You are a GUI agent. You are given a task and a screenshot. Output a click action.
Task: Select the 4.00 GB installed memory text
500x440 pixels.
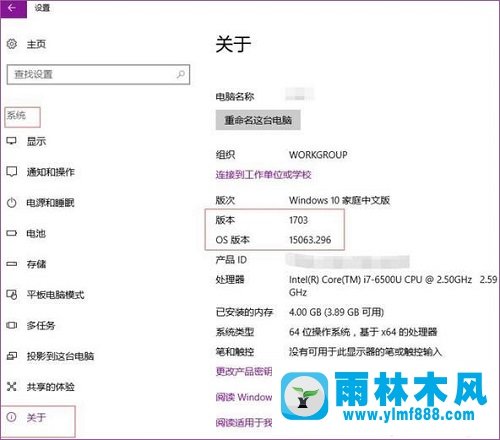[336, 312]
